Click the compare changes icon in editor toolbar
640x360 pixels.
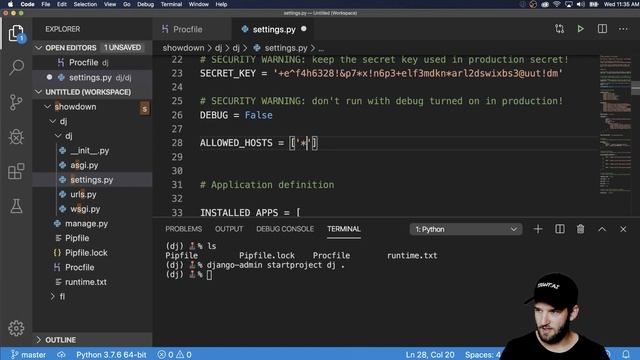coord(559,29)
